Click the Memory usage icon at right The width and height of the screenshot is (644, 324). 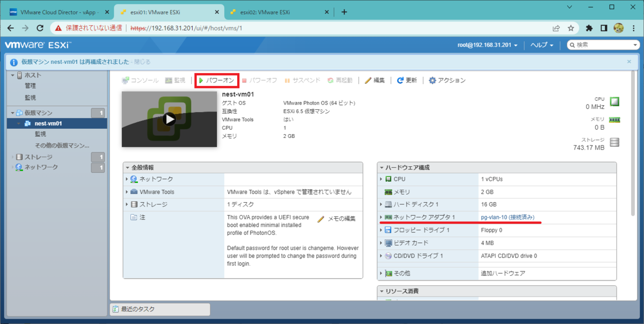click(614, 120)
